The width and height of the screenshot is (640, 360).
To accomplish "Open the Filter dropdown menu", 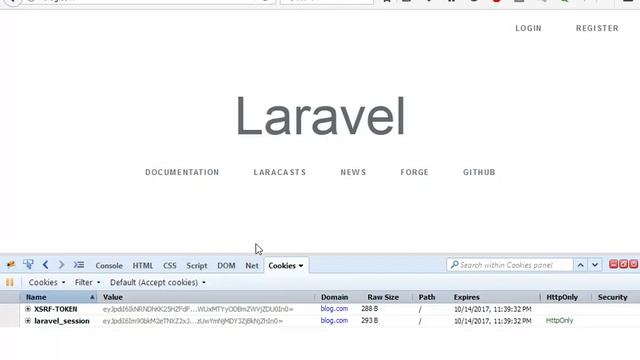I will (87, 282).
